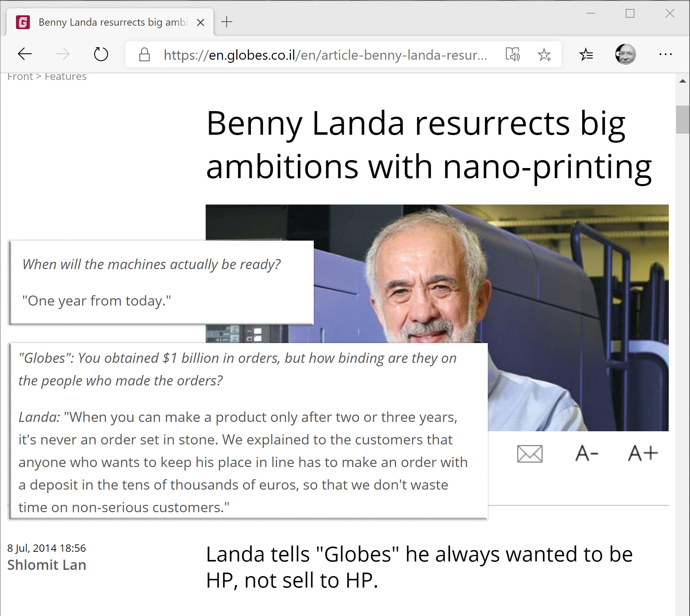This screenshot has height=616, width=690.
Task: Open the Features breadcrumb link
Action: coord(65,76)
